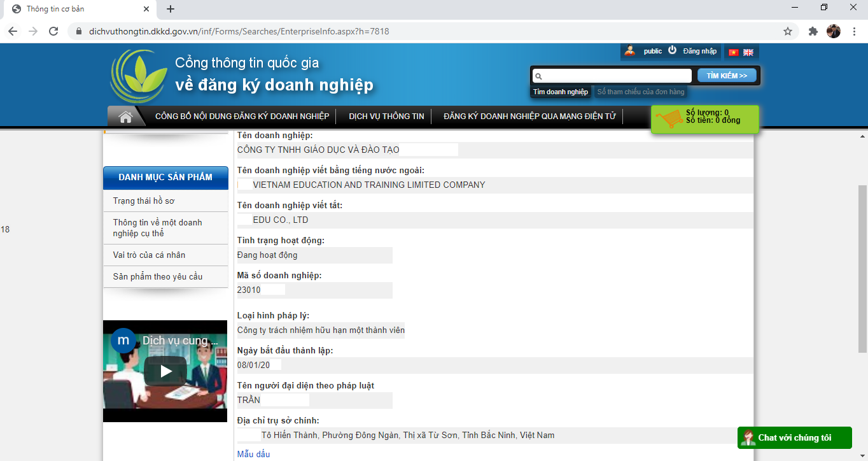Close the Thông tin cơ bản tab
Screen dimensions: 868x461
[x=146, y=9]
